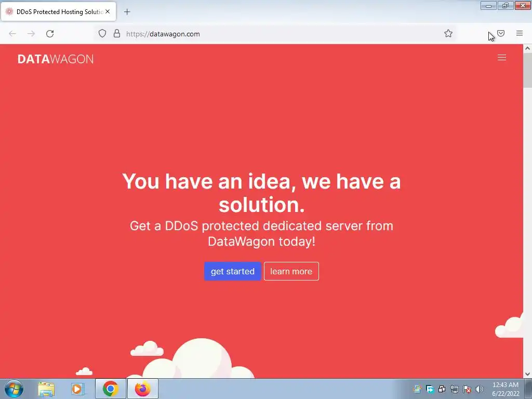Restore down the Firefox window
This screenshot has height=399, width=532.
click(506, 5)
